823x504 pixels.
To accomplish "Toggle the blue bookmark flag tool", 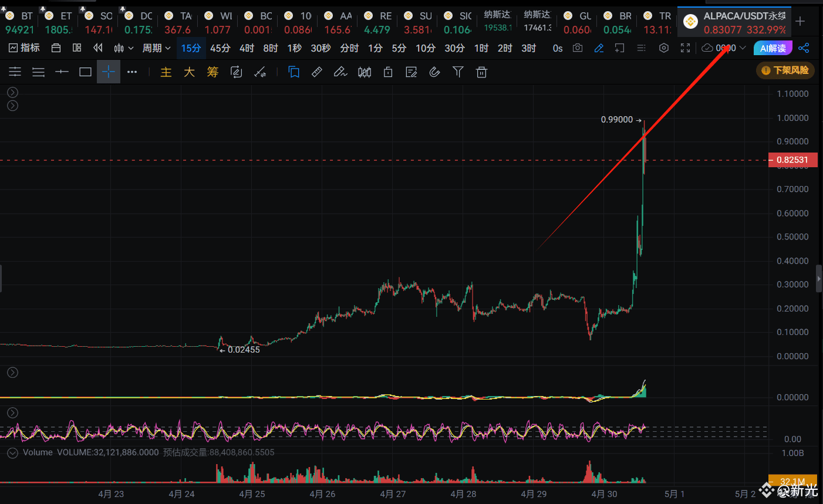I will click(x=294, y=72).
